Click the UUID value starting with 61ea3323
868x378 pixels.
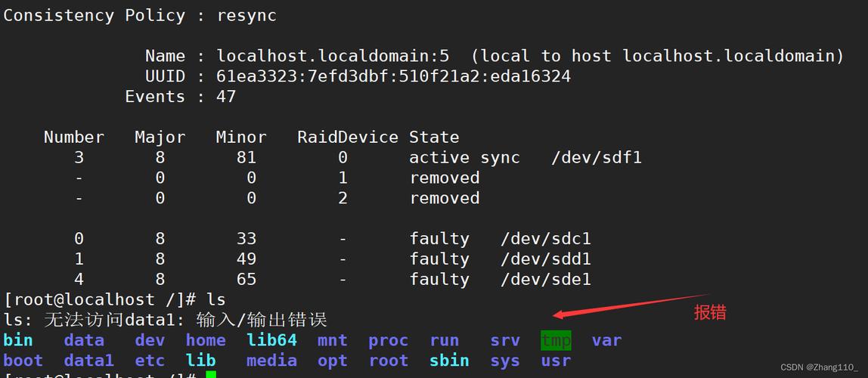(394, 76)
